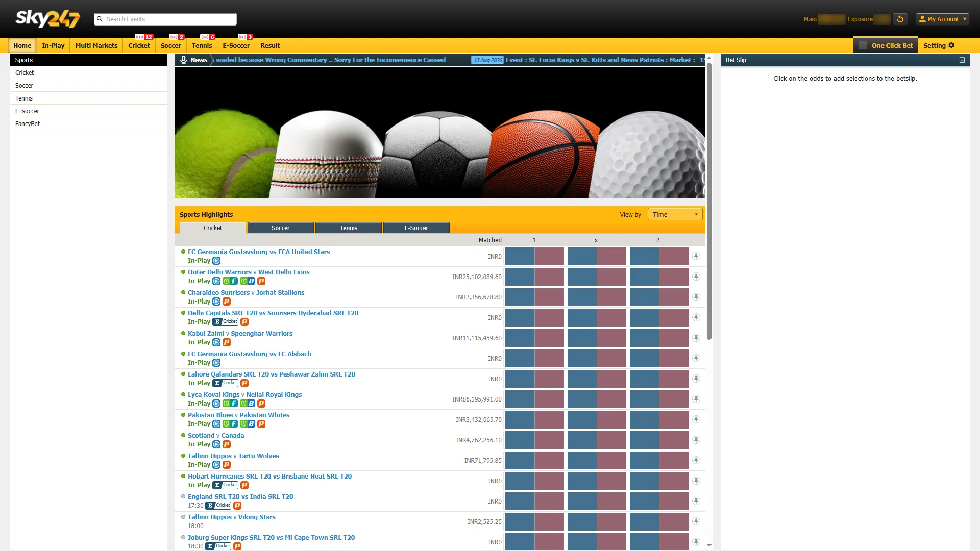Screen dimensions: 980x551
Task: Click the live stream icon for FC Alsbach match
Action: coord(216,363)
